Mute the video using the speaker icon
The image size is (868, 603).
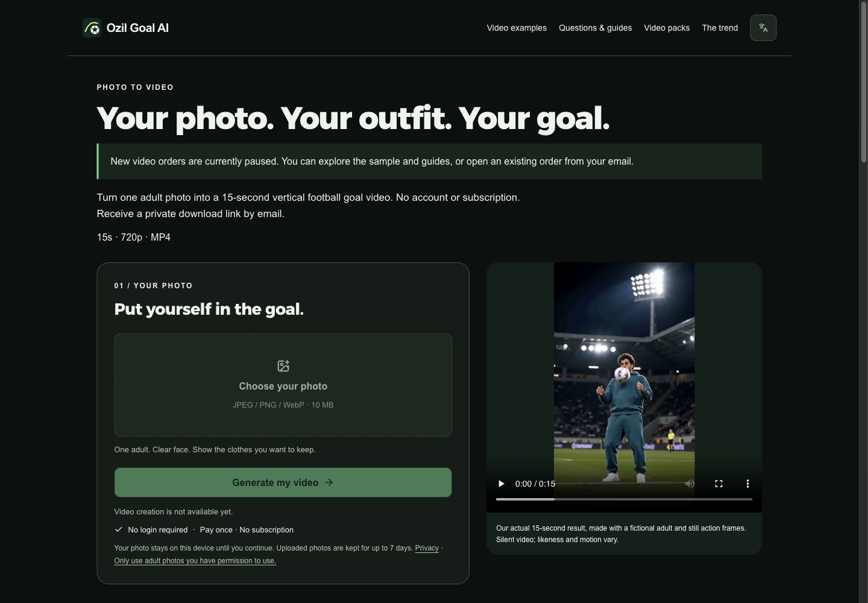pos(690,484)
